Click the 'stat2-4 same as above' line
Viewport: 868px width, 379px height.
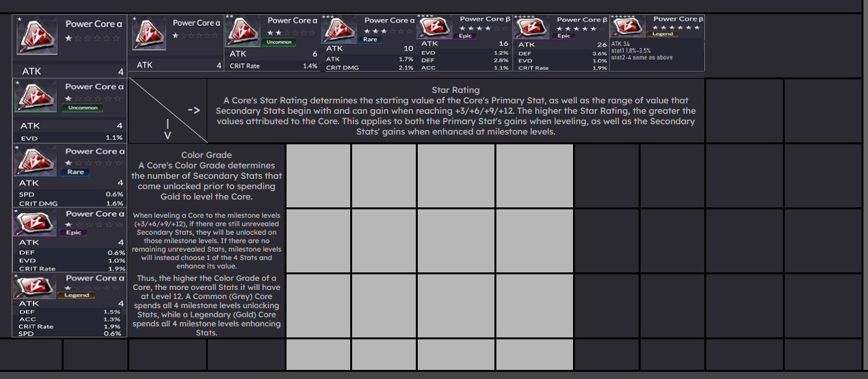[x=642, y=57]
